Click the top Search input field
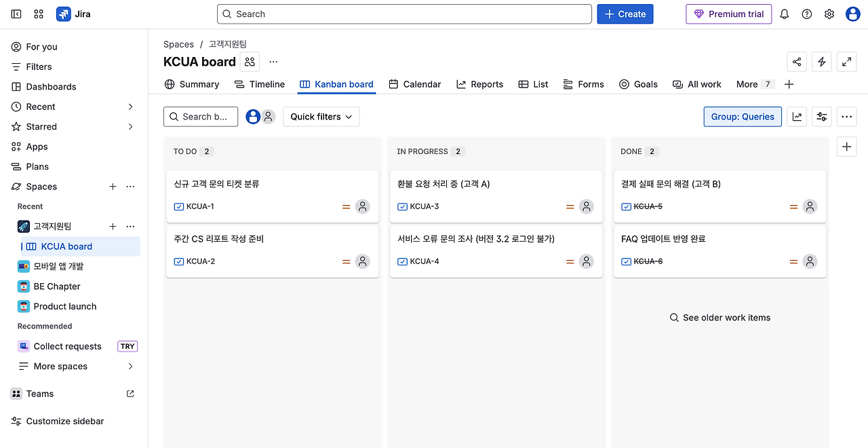 pos(404,14)
